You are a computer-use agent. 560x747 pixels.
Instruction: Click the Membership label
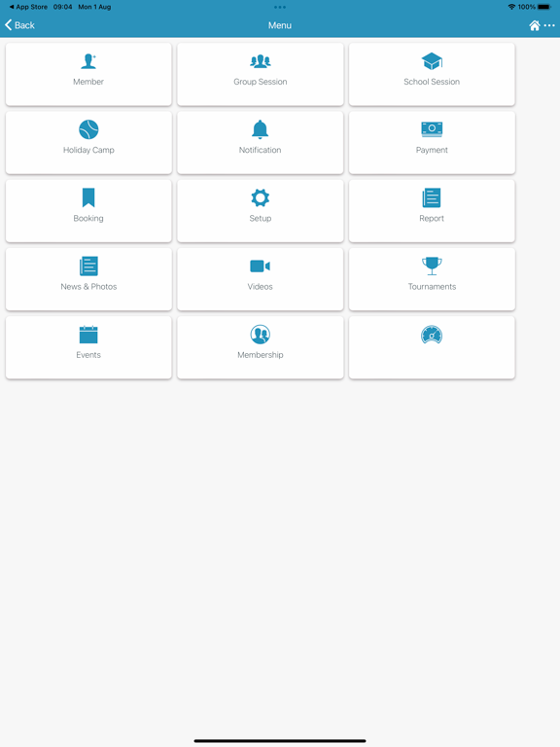click(x=260, y=355)
